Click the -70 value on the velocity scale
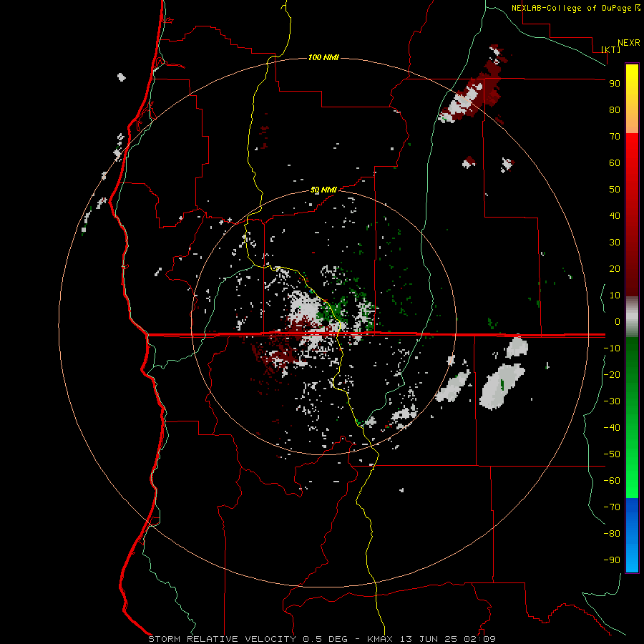Viewport: 644px width, 644px height. (612, 507)
